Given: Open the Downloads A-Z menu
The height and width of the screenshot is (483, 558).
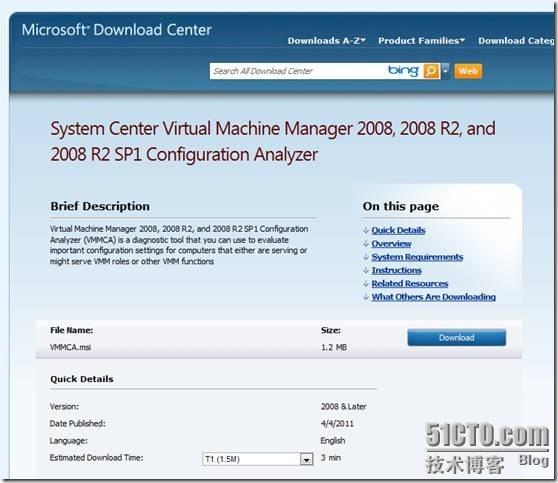Looking at the screenshot, I should [x=326, y=41].
